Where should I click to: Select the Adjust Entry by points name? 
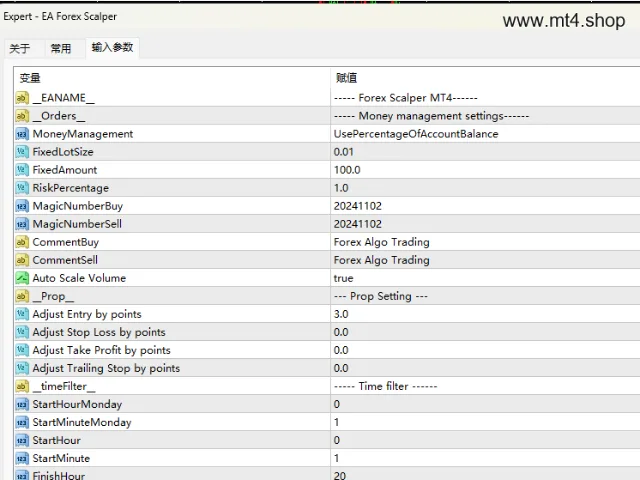(87, 314)
